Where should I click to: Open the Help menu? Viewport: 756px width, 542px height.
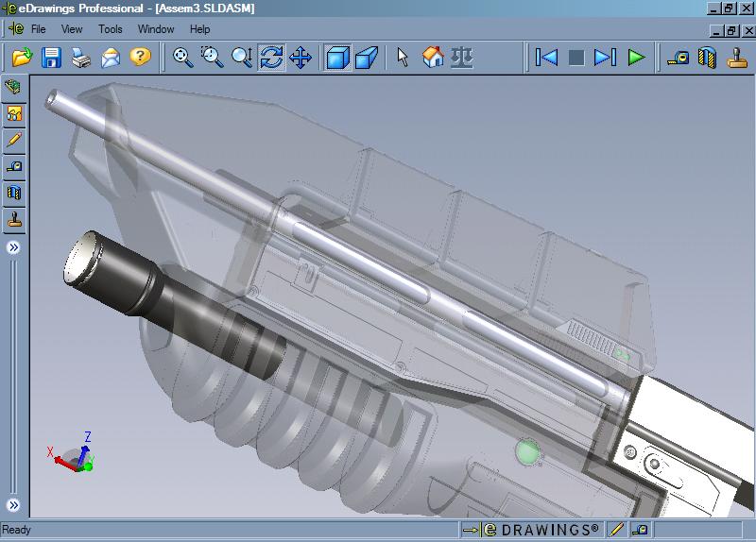(199, 29)
